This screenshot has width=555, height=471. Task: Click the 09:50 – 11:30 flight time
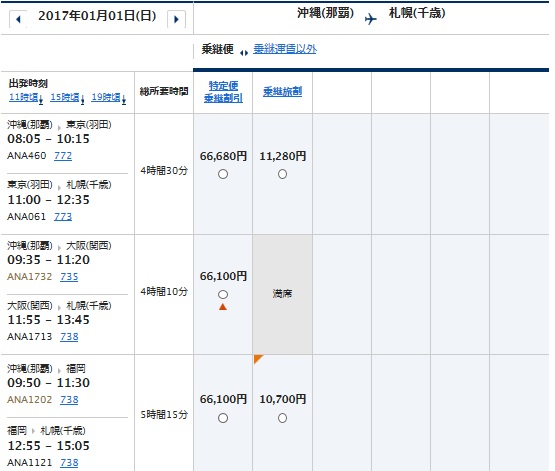(x=48, y=383)
